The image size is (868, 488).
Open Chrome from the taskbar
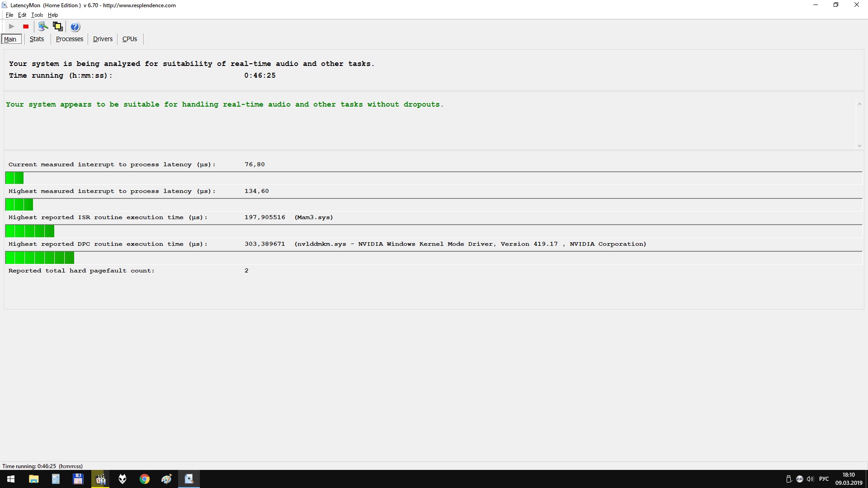pyautogui.click(x=145, y=479)
